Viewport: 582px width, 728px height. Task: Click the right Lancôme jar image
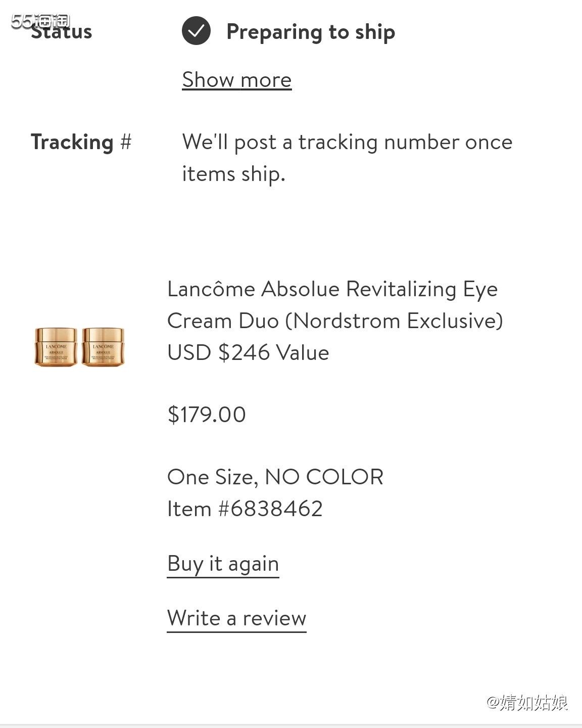tap(103, 347)
